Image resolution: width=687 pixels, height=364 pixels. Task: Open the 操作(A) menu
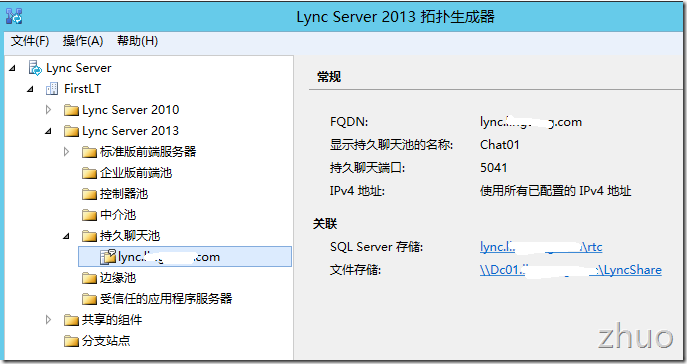click(83, 41)
